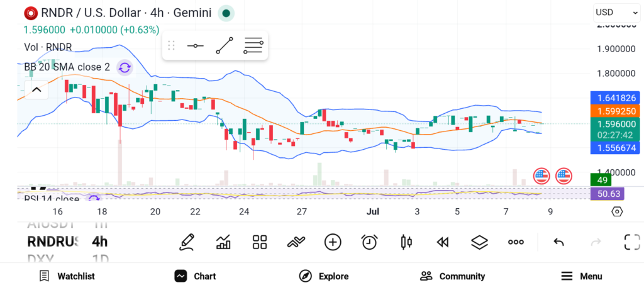Select the BB 20 SMA close 2 indicator label

pos(67,67)
